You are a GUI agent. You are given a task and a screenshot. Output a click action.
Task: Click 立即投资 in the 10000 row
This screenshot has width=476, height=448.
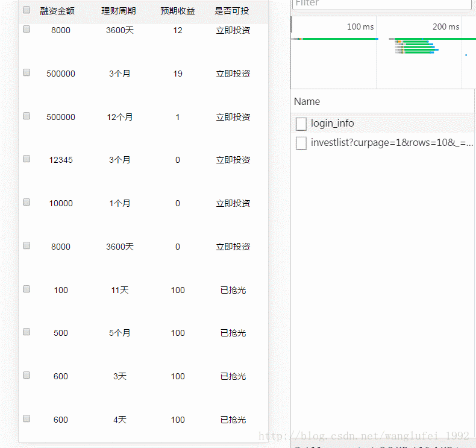pos(233,203)
